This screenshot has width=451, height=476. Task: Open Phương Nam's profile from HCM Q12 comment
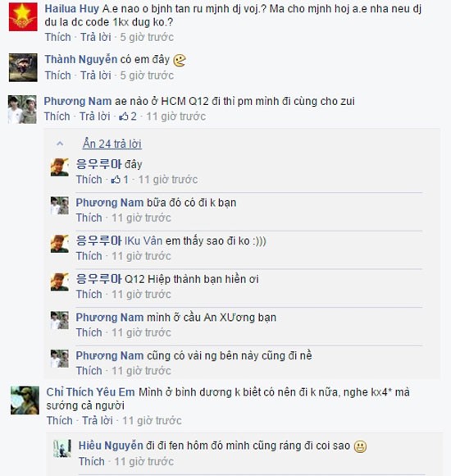[x=78, y=101]
